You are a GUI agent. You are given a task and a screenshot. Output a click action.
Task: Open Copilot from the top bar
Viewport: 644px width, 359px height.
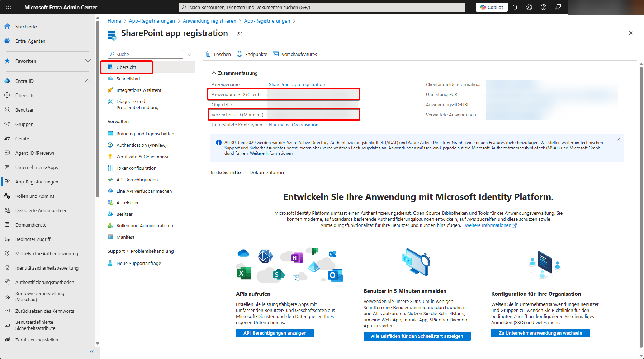coord(492,7)
